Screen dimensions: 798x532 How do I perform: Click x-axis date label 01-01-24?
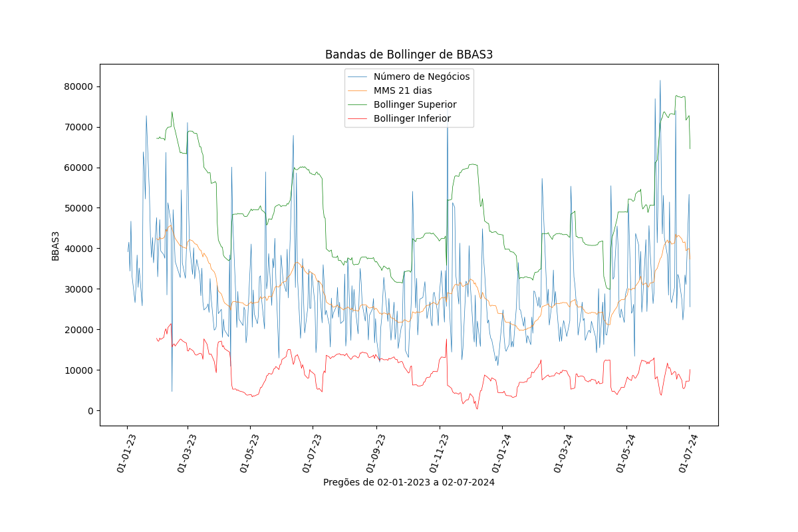click(501, 453)
